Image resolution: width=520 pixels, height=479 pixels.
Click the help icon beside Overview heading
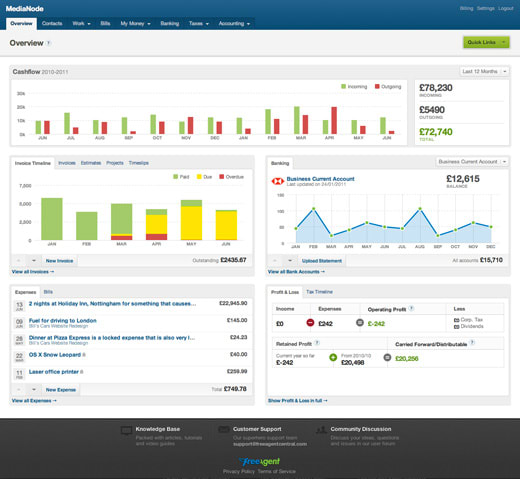click(49, 43)
